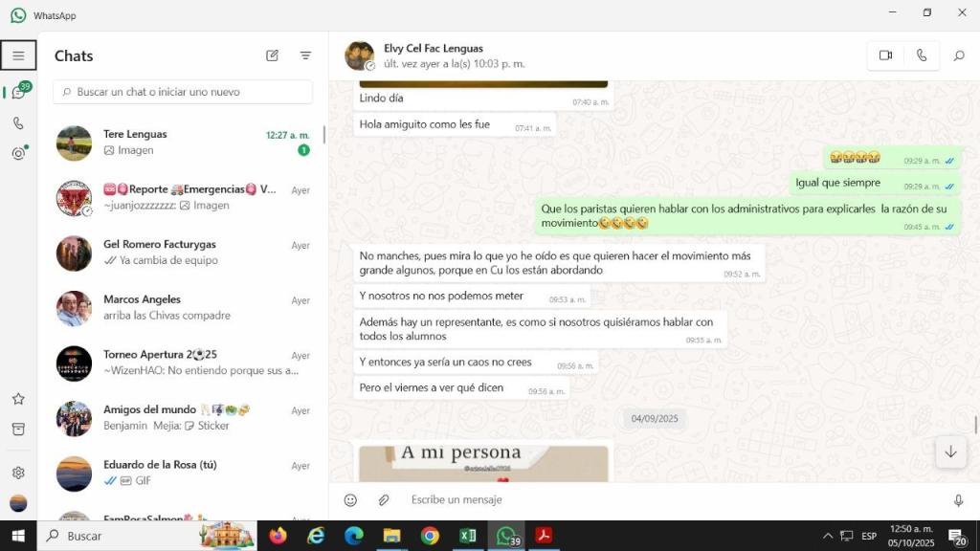Select the Marcos Angeles conversation
This screenshot has height=551, width=980.
(182, 308)
